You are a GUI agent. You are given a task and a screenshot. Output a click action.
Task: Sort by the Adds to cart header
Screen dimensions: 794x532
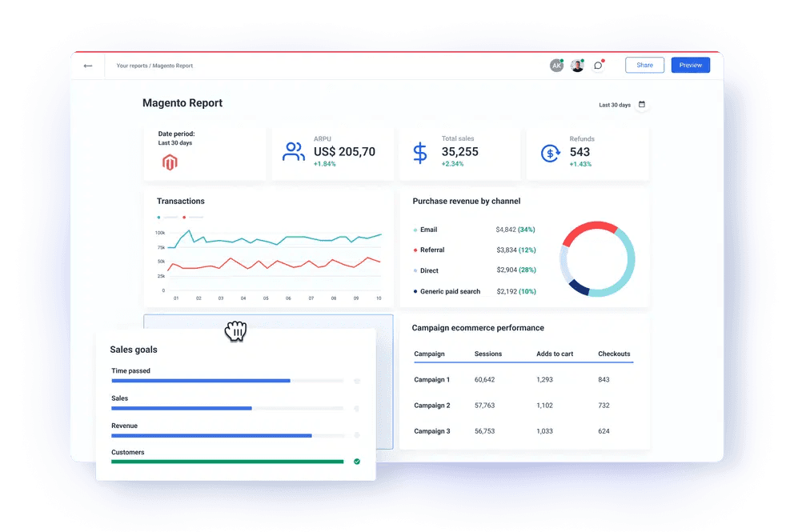coord(555,354)
